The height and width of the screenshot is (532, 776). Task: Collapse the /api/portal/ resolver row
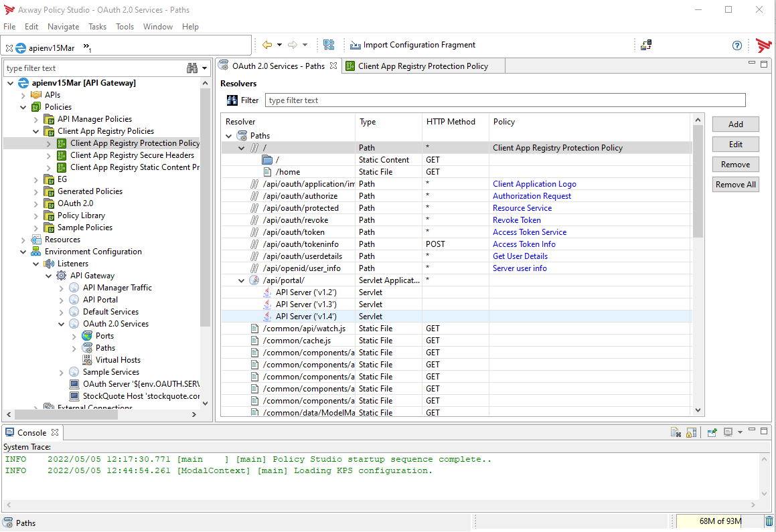coord(242,280)
